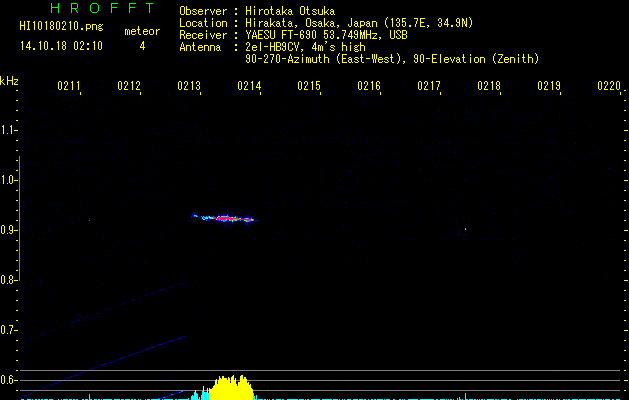Select the HI10180210.png filename label
Viewport: 629px width, 400px height.
(x=61, y=27)
